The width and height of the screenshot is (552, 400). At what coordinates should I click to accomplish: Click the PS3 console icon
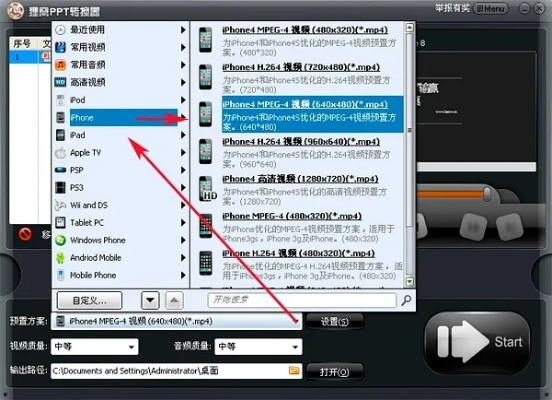click(61, 188)
